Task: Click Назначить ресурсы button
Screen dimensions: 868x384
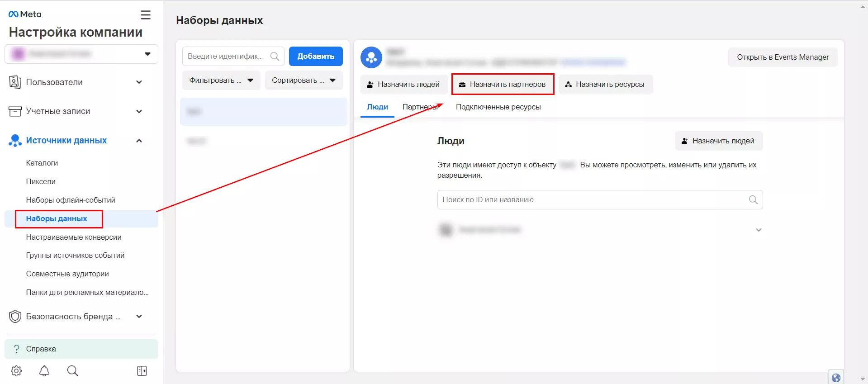Action: pos(606,84)
